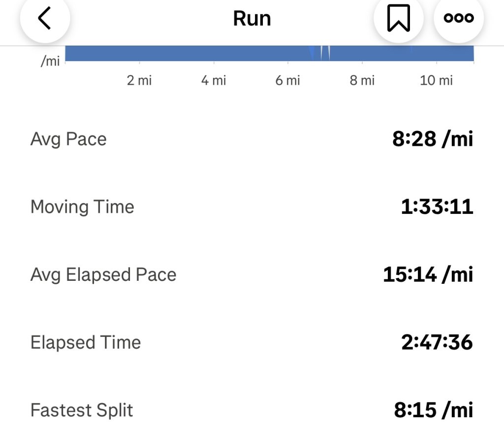Click the Fastest Split label
504x434 pixels.
coord(82,410)
